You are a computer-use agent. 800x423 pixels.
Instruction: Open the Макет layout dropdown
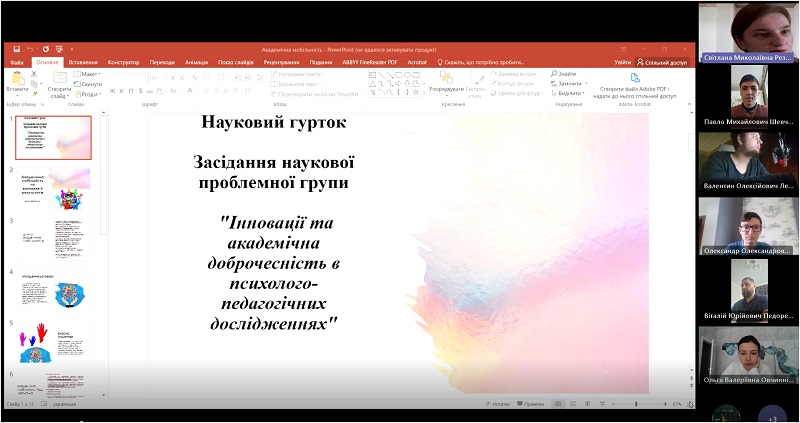(87, 74)
